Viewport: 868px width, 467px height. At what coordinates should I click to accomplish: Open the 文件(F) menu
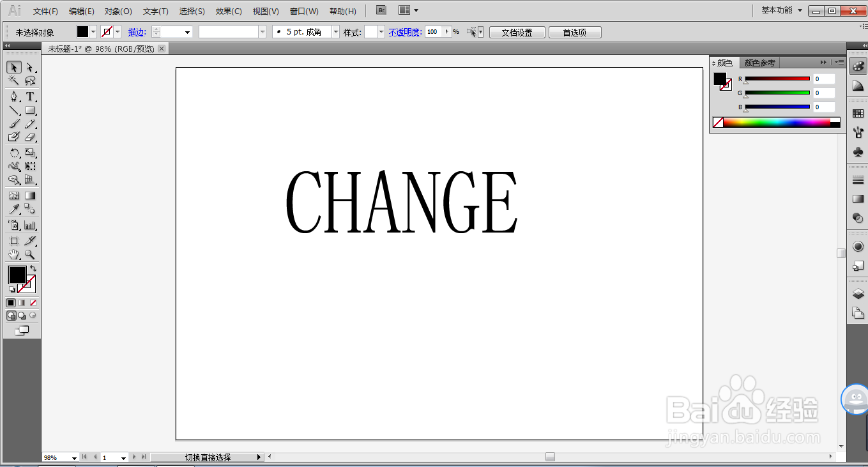coord(45,11)
